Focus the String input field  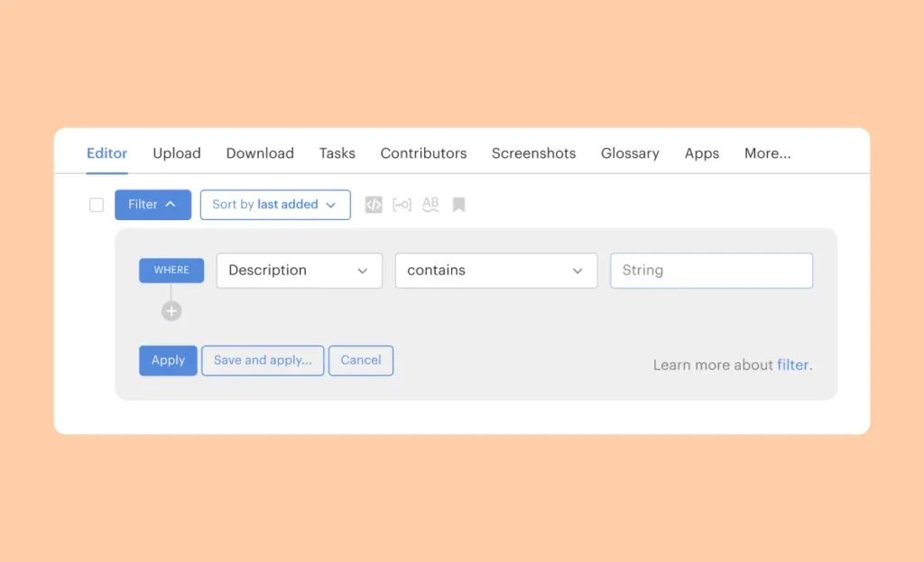click(x=711, y=271)
